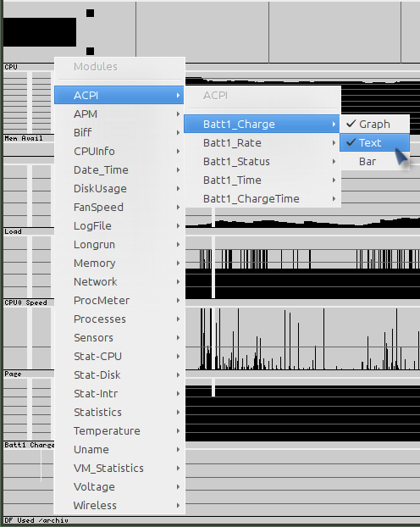
Task: Expand arrow next to Batt1_ChargeTime
Action: coord(334,199)
